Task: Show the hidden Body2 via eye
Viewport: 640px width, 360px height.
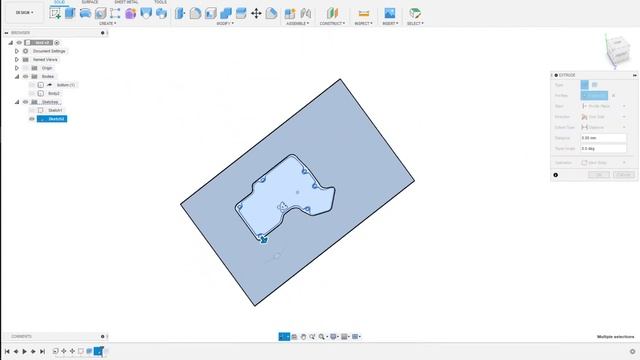Action: tap(32, 93)
